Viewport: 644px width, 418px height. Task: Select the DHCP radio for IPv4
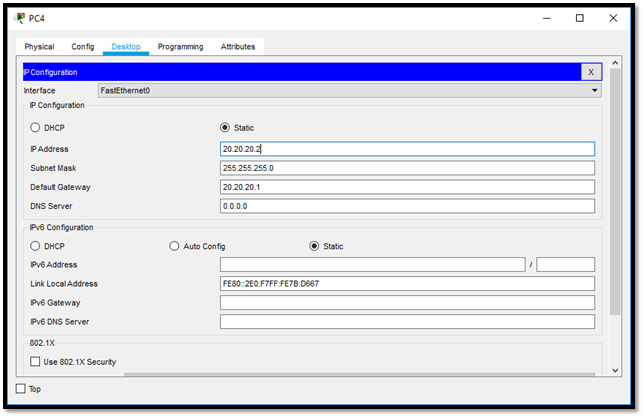point(36,128)
